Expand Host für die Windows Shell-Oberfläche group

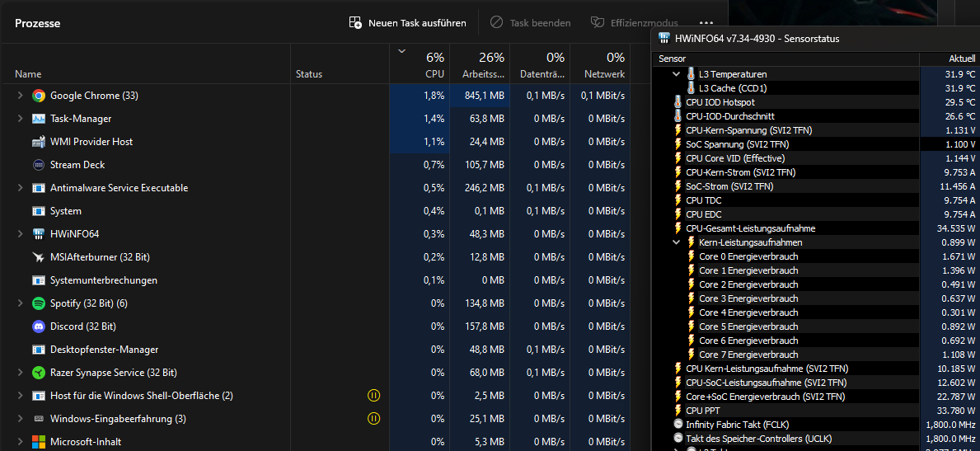click(20, 396)
